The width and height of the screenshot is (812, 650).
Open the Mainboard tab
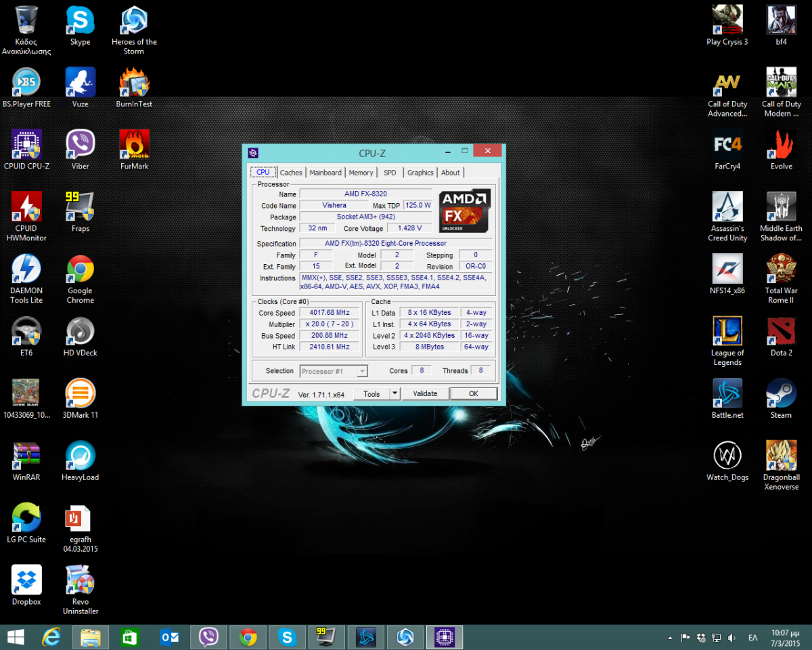[325, 173]
